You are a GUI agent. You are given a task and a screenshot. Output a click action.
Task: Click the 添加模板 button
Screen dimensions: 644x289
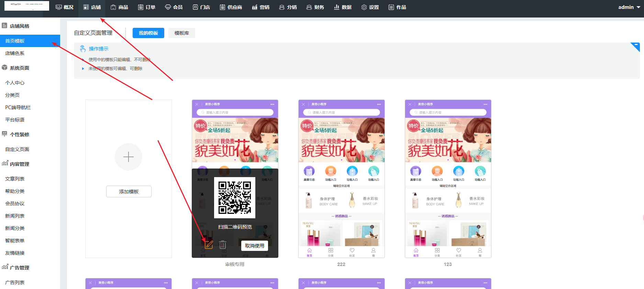pyautogui.click(x=129, y=192)
